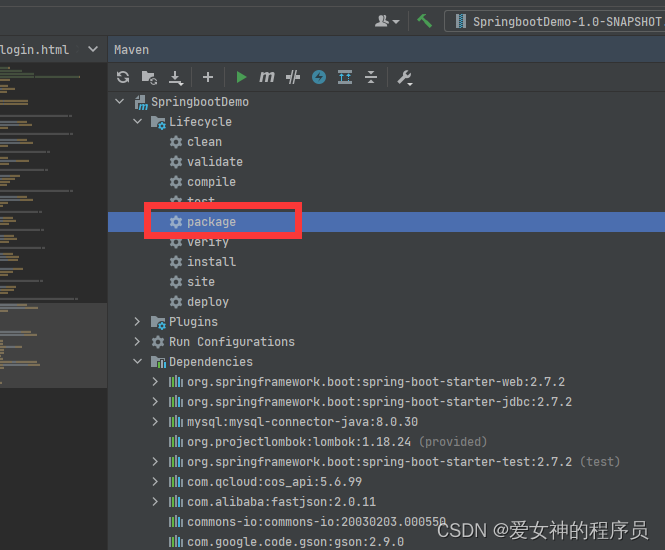Image resolution: width=665 pixels, height=550 pixels.
Task: Expand spring-boot-starter-web dependency
Action: (x=155, y=382)
